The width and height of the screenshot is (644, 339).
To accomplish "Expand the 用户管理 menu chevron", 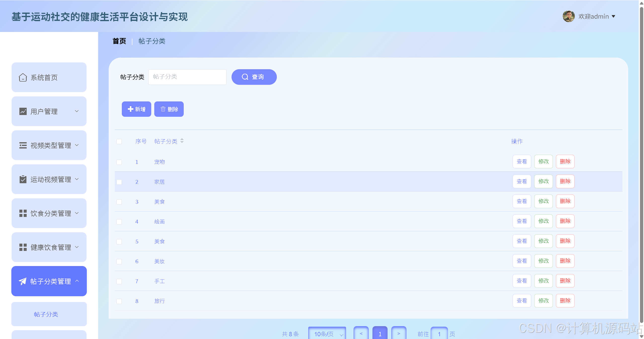I will [77, 111].
